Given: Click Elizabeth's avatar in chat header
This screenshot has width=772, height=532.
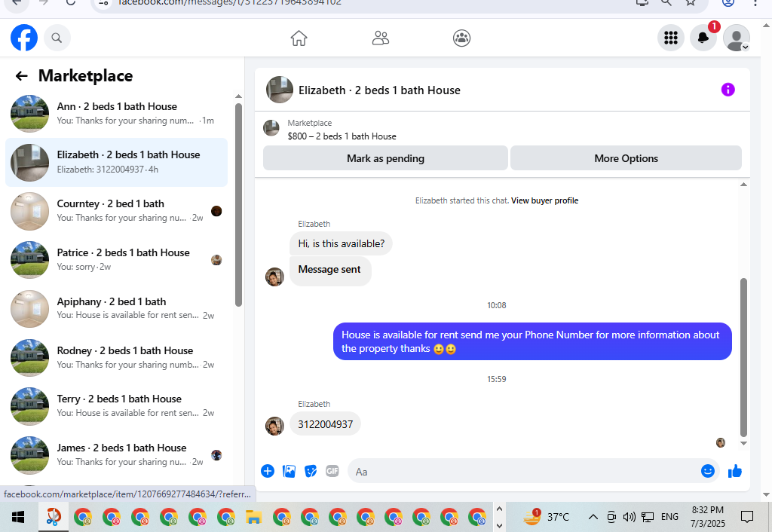Looking at the screenshot, I should (x=280, y=90).
